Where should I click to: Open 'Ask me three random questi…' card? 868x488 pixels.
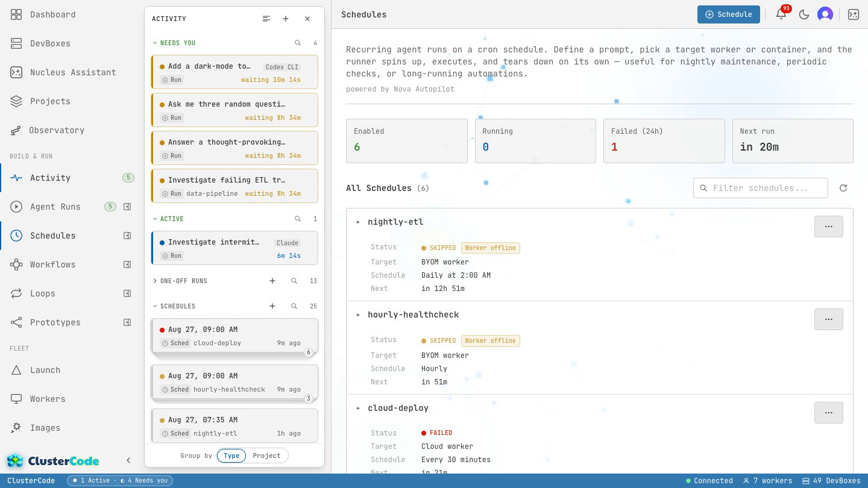[234, 110]
